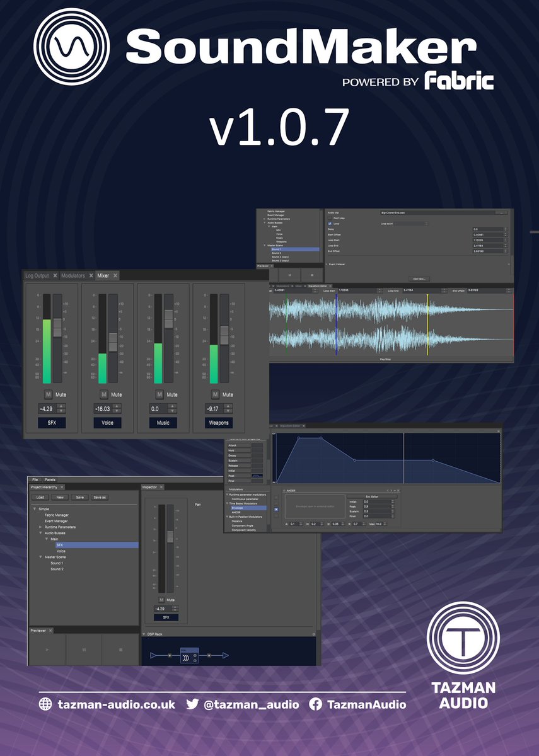The width and height of the screenshot is (539, 756).
Task: Close the Mixer tab
Action: pos(115,276)
